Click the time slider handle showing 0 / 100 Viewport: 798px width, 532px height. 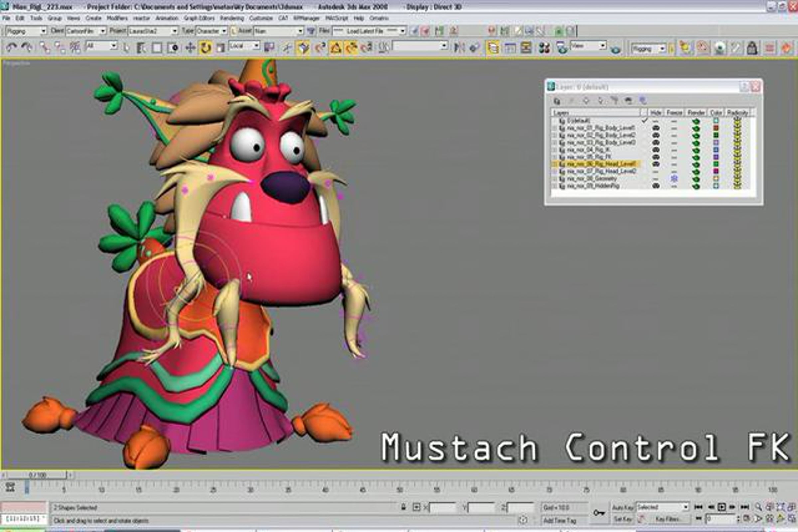[x=37, y=475]
